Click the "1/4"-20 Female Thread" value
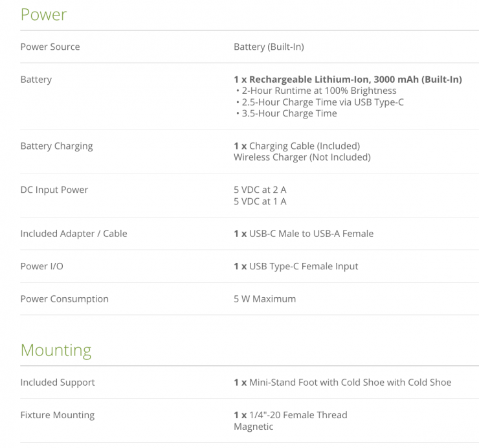Screen dimensions: 479x448 tap(298, 415)
